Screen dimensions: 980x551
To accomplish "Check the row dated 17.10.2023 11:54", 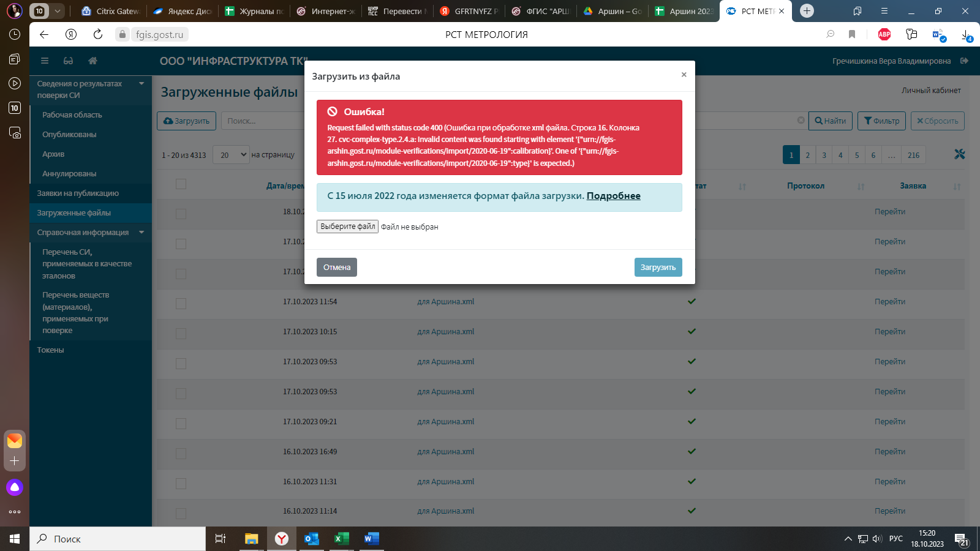I will (181, 303).
